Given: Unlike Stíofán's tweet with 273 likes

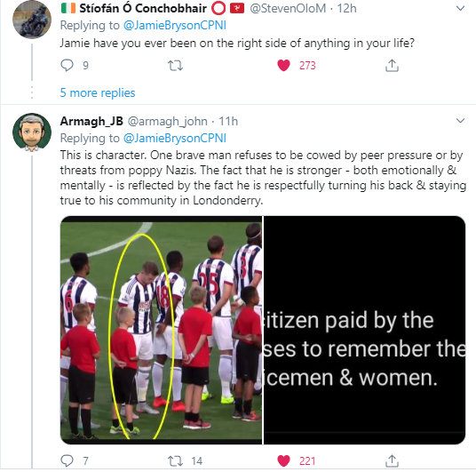Looking at the screenshot, I should coord(284,66).
